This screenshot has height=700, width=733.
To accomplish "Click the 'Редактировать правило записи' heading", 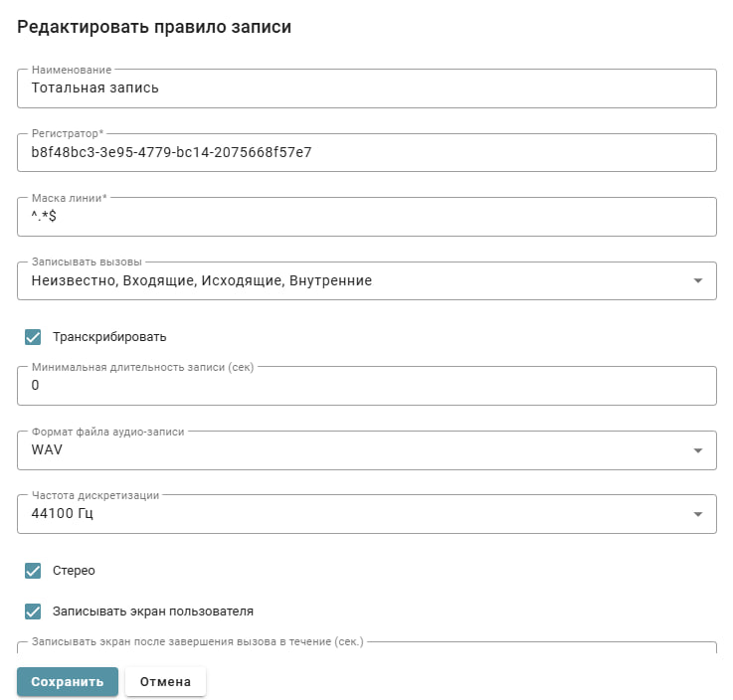I will [x=154, y=28].
